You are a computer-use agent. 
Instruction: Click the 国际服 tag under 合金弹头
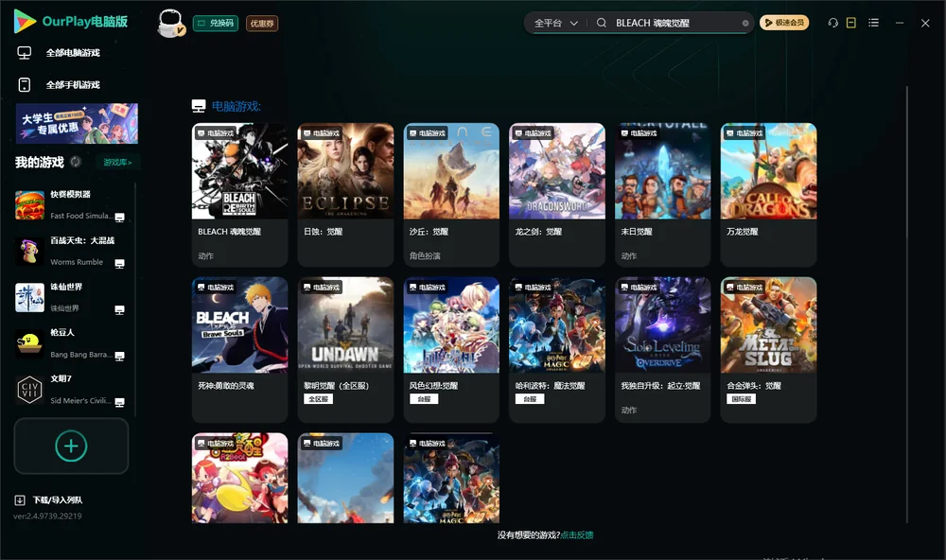(742, 399)
